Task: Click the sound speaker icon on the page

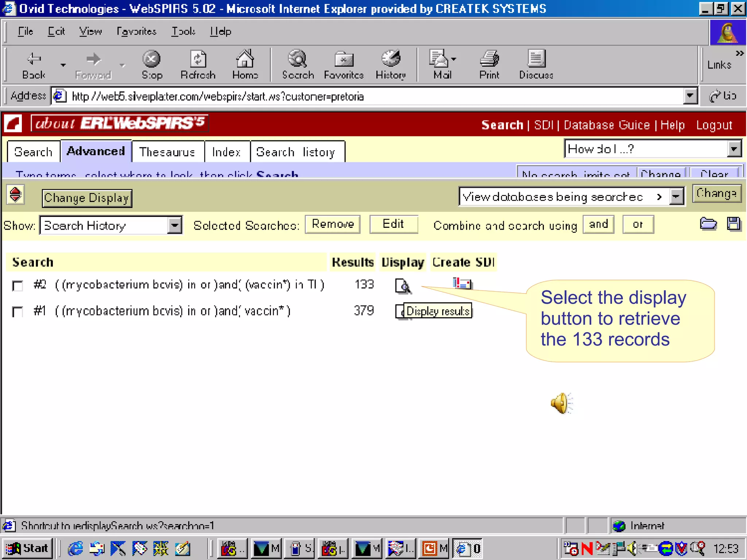Action: [562, 403]
